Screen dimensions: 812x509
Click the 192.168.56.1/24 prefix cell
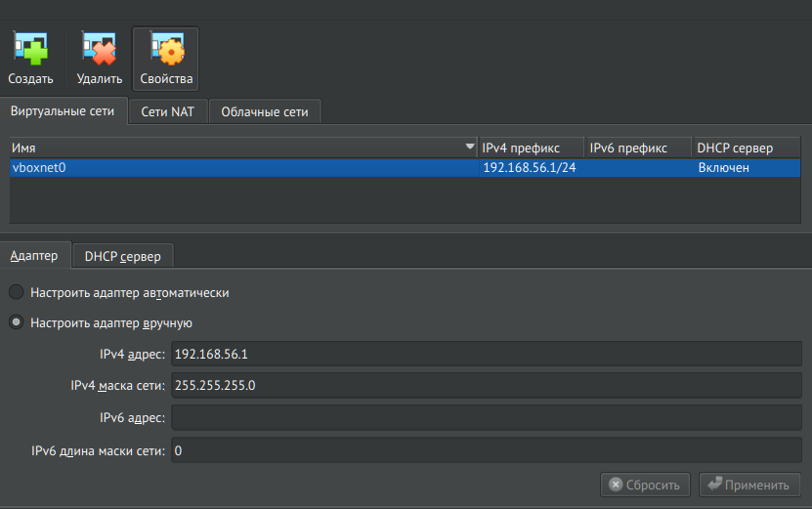coord(530,168)
